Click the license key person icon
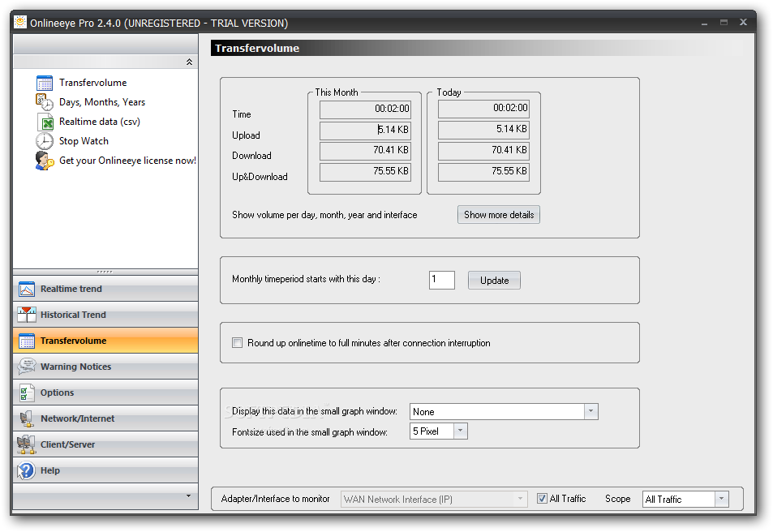773x532 pixels. pyautogui.click(x=45, y=161)
